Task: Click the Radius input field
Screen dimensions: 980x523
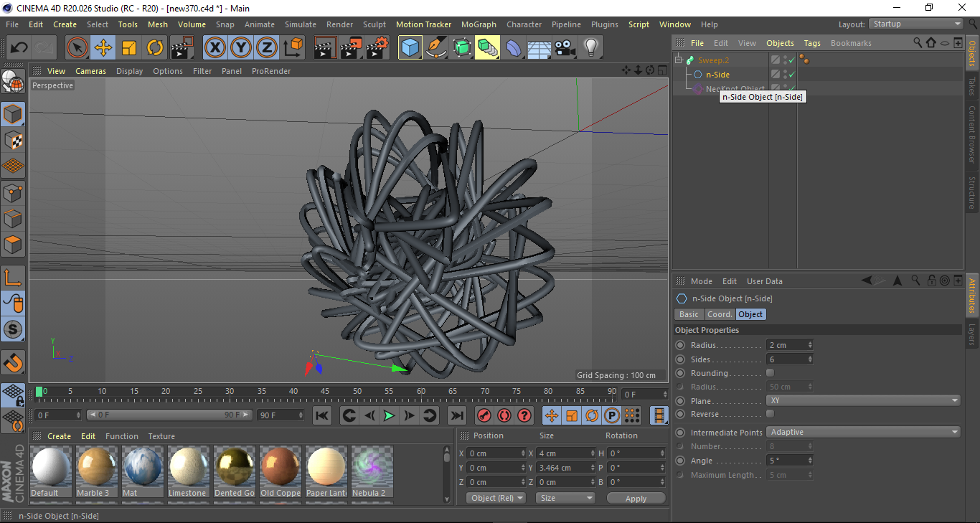Action: pyautogui.click(x=786, y=345)
